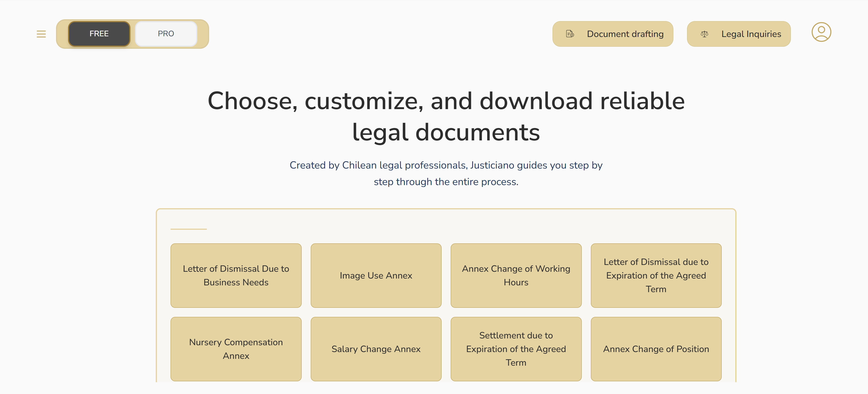Select Nursery Compensation Annex card
Screen dimensions: 868x394
(x=236, y=349)
